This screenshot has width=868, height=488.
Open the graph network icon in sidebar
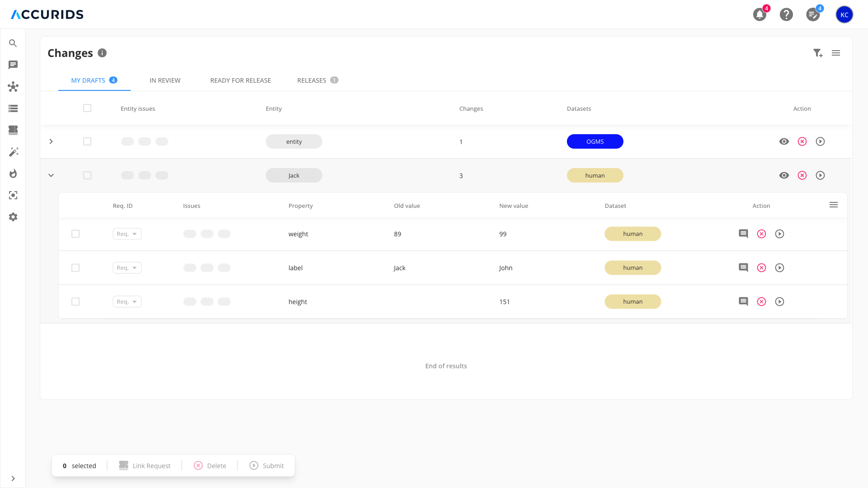pos(13,87)
